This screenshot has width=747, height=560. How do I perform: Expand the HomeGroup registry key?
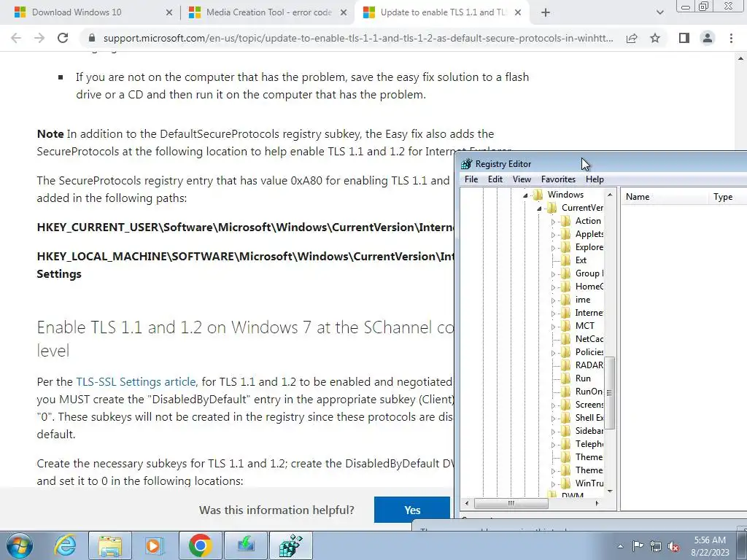tap(553, 287)
